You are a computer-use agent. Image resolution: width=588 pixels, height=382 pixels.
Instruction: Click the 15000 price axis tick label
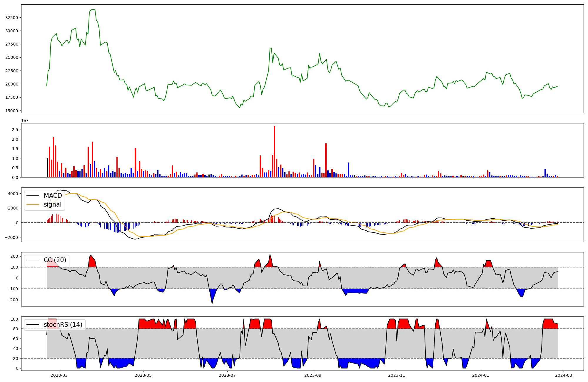(12, 111)
